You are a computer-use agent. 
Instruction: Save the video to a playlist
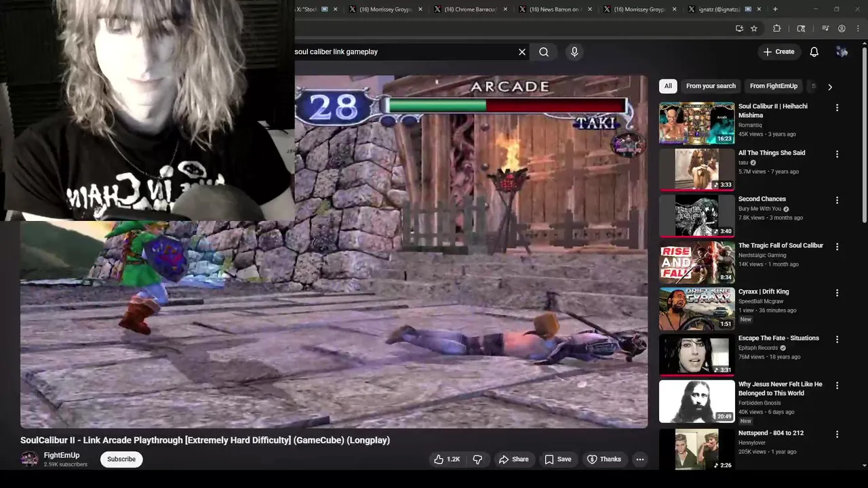tap(557, 459)
